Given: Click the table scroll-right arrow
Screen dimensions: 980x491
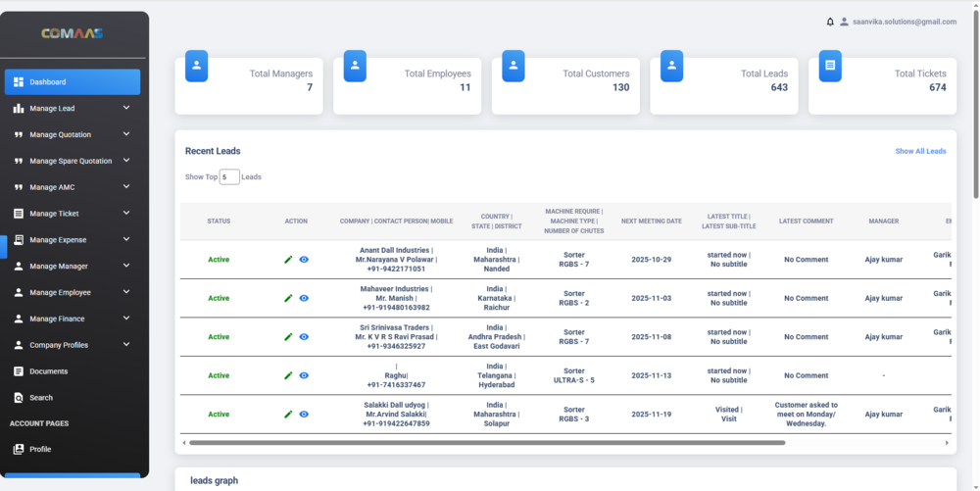Looking at the screenshot, I should tap(947, 442).
